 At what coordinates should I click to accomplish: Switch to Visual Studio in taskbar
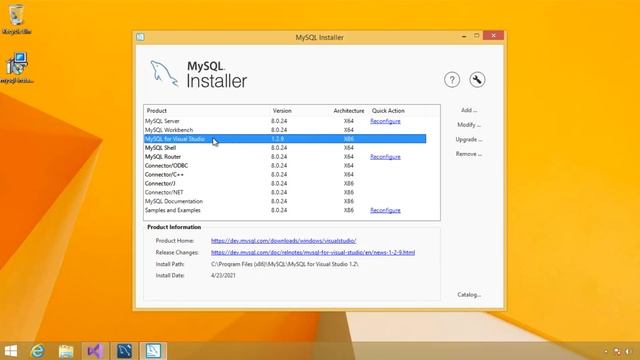click(95, 351)
